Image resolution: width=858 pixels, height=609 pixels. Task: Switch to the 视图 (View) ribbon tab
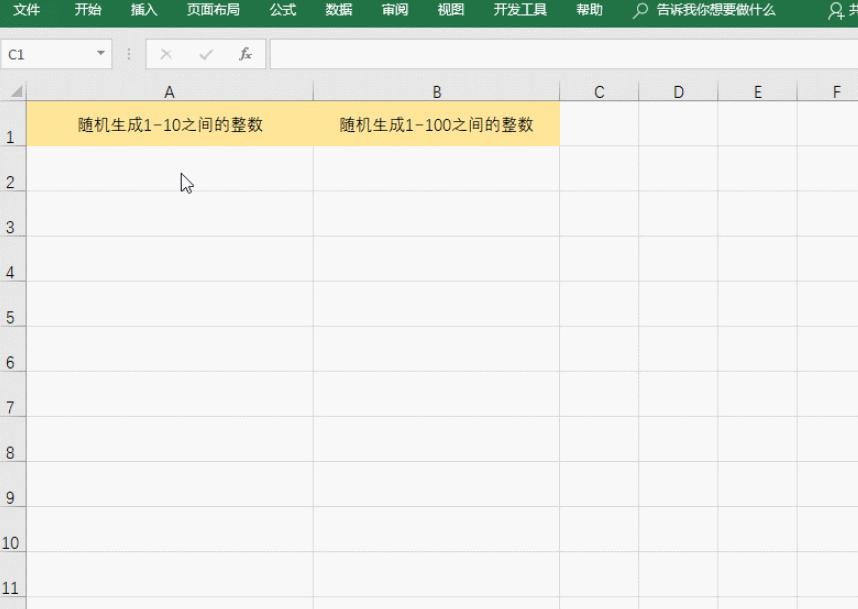[450, 11]
